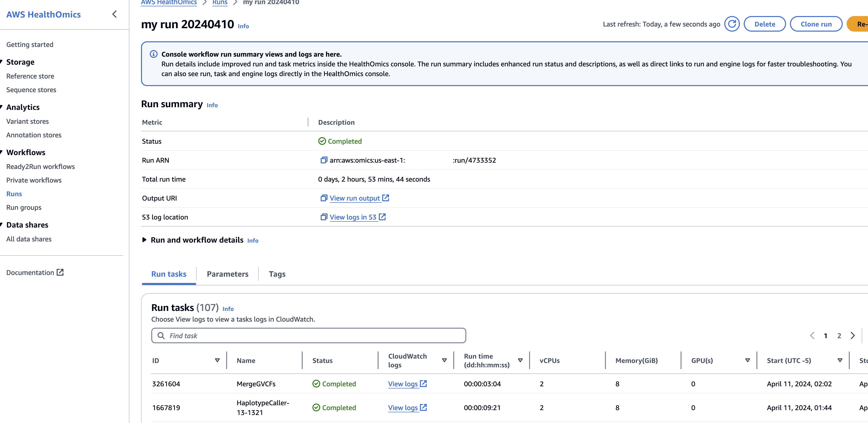This screenshot has height=423, width=868.
Task: Collapse the Data shares section in the sidebar
Action: [x=1, y=225]
